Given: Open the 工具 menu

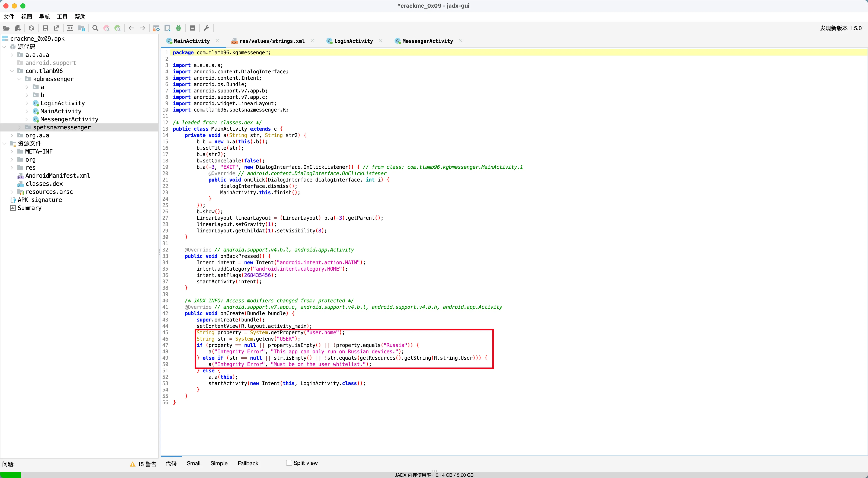Looking at the screenshot, I should click(x=62, y=17).
